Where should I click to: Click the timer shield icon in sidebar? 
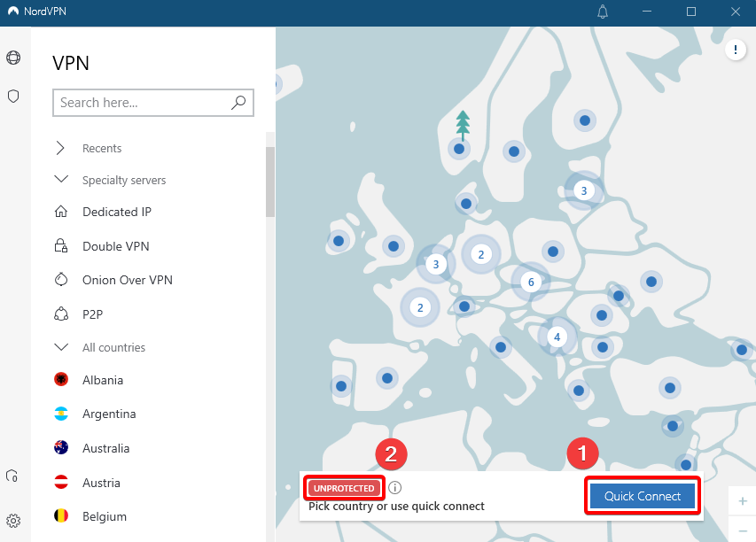(12, 476)
